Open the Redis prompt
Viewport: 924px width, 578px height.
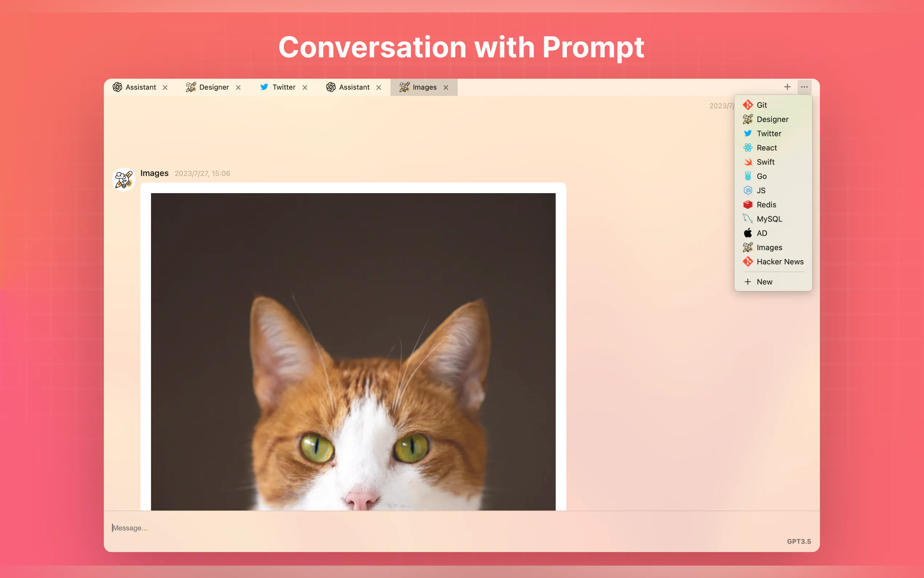point(773,205)
